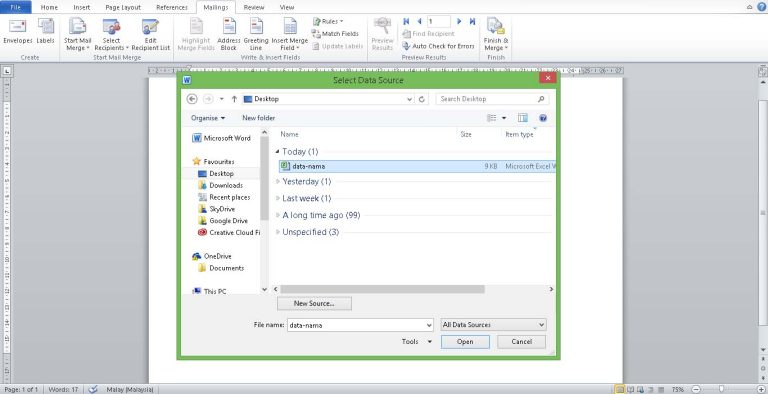Viewport: 768px width, 394px height.
Task: Open Google Drive in navigation pane
Action: [x=223, y=221]
